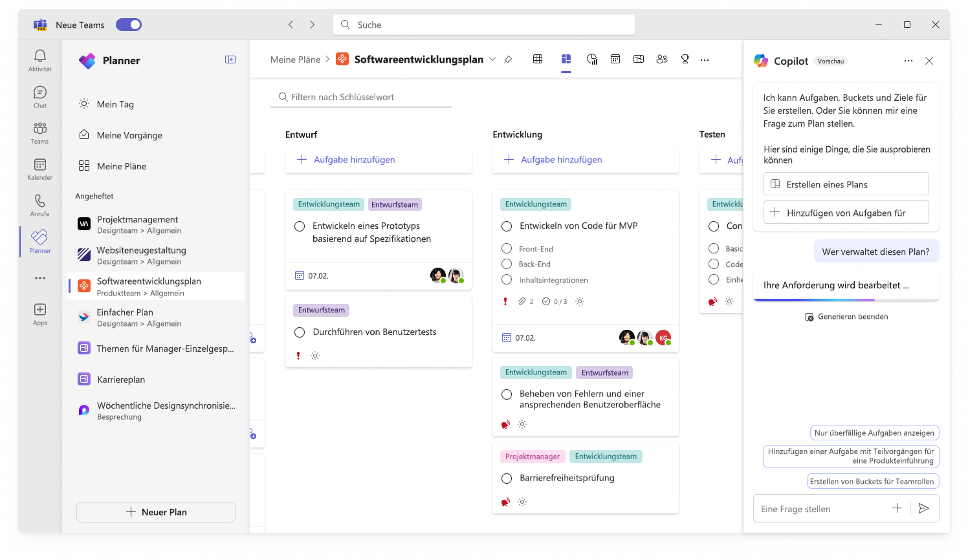Select the Planner app in the left rail
The height and width of the screenshot is (560, 968).
39,242
